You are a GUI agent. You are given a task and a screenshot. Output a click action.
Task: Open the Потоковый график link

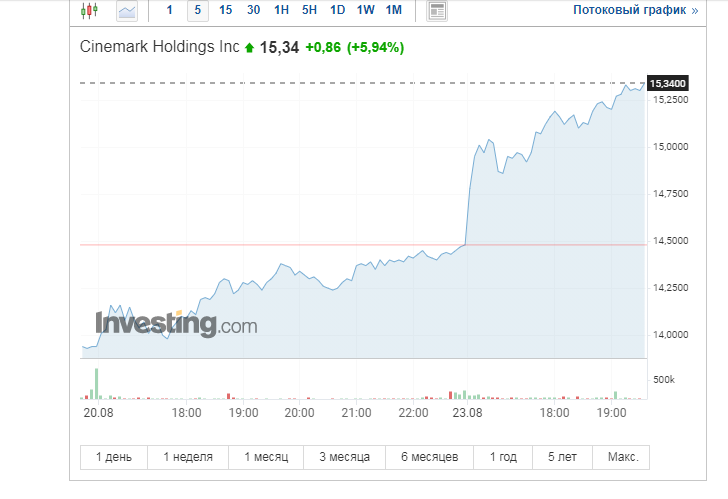[635, 10]
